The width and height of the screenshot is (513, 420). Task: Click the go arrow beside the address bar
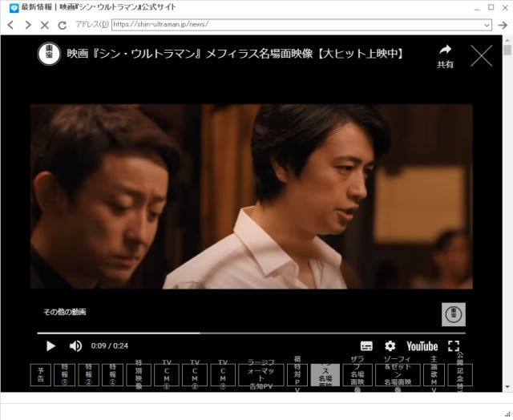pos(503,25)
